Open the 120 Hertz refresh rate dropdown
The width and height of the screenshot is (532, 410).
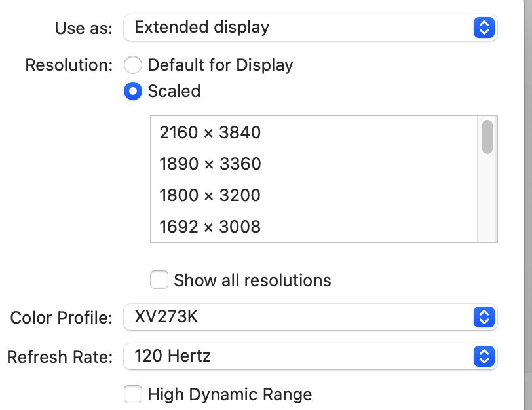311,356
